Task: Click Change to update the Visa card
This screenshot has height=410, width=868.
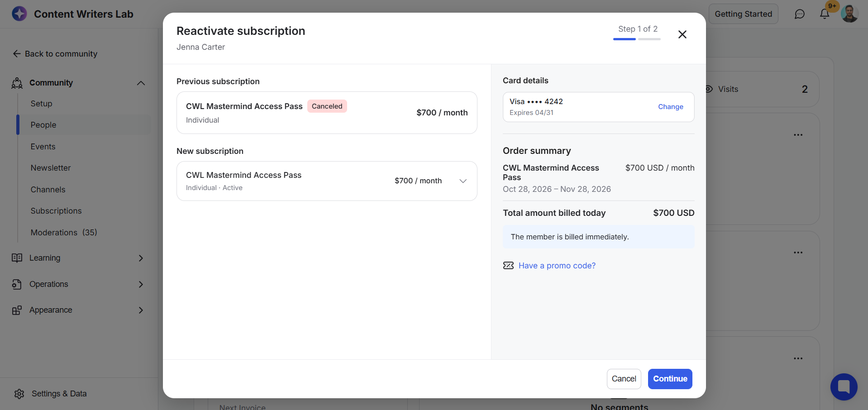Action: (670, 107)
